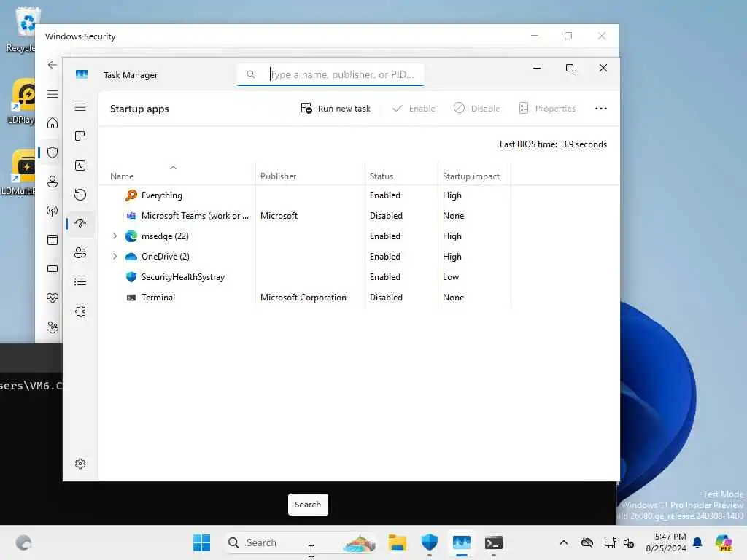Open Family options in Windows Security
The image size is (747, 560).
[53, 327]
